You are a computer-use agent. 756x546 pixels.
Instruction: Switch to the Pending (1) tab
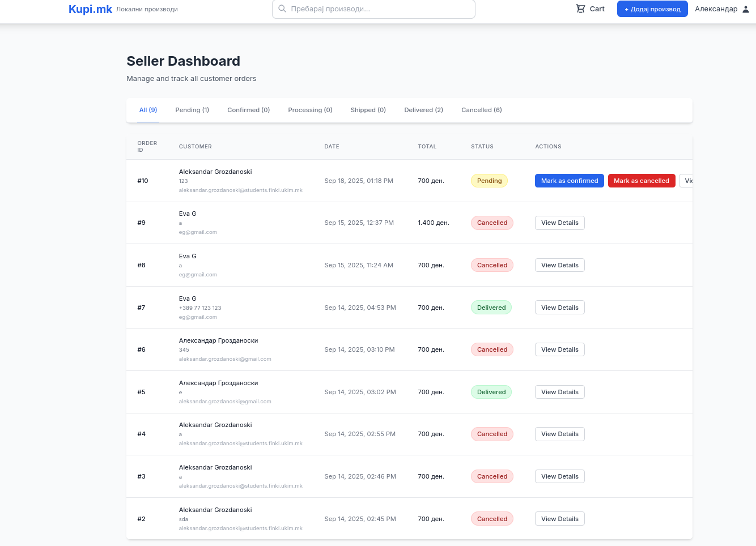[x=192, y=110]
